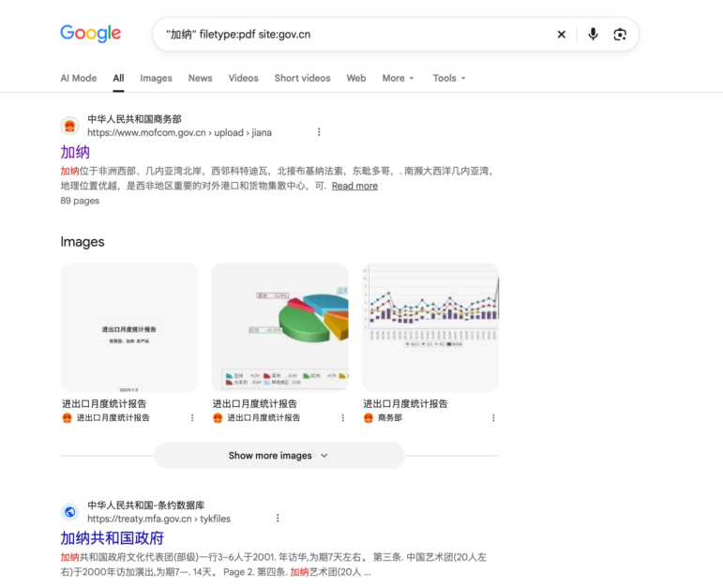Click the treaty.mfa.gov.cn tykfiles URL
723x588 pixels.
[159, 519]
